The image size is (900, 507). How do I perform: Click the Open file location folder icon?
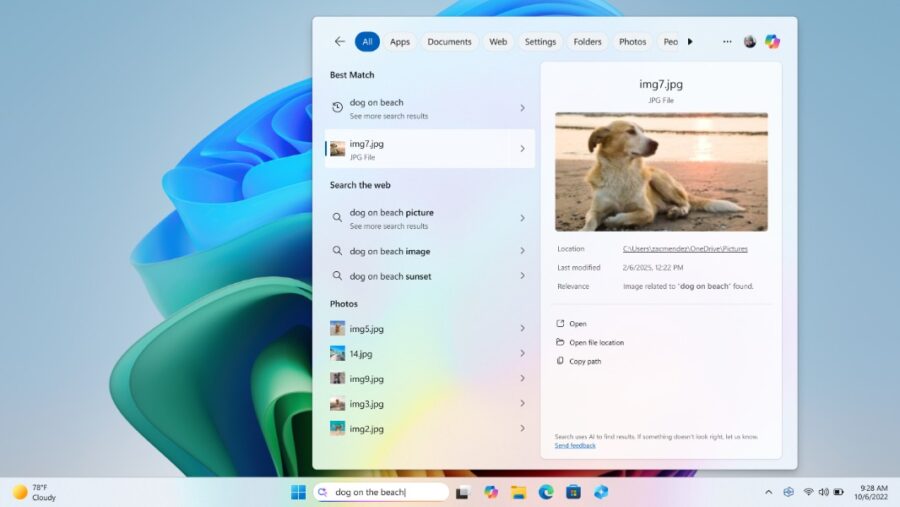point(560,342)
